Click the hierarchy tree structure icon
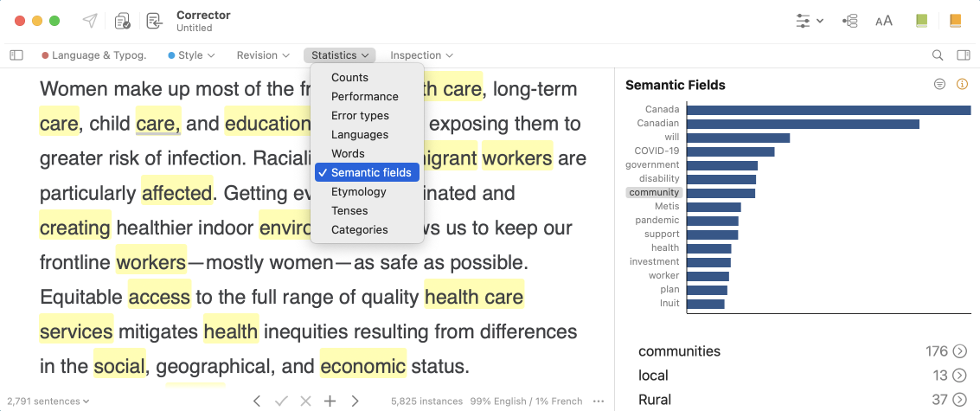The height and width of the screenshot is (411, 980). pos(850,21)
